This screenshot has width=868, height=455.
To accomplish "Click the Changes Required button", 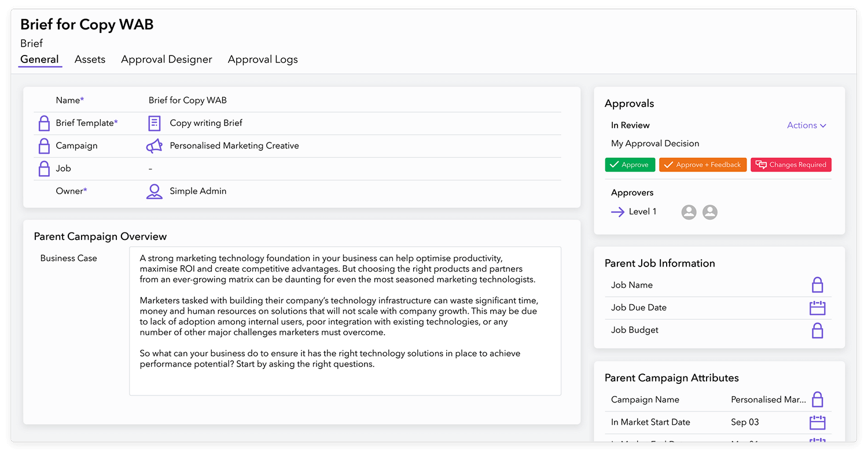I will coord(791,165).
